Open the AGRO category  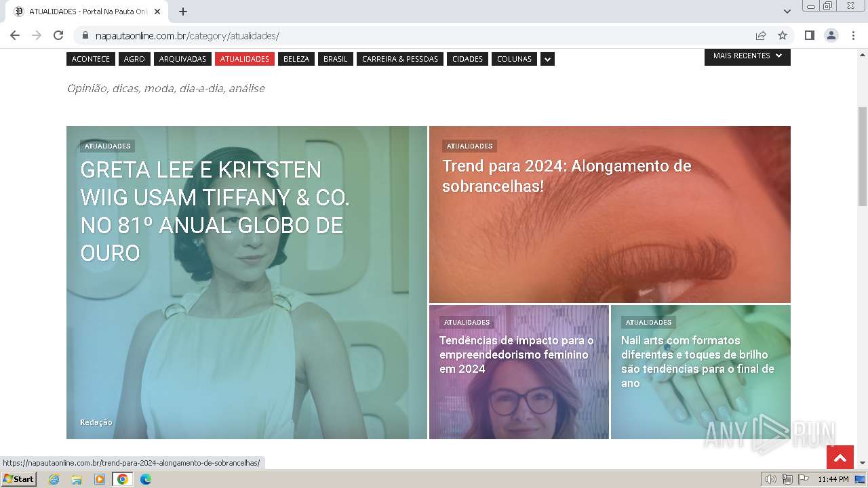point(134,59)
